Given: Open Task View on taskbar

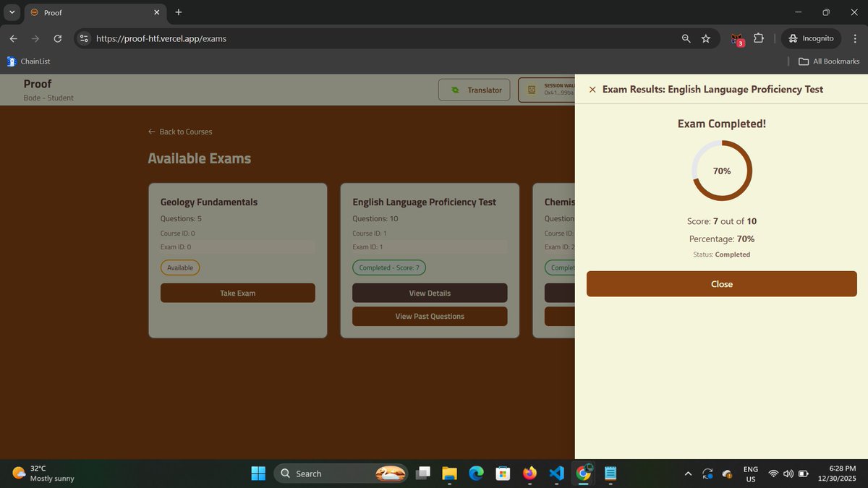Looking at the screenshot, I should click(423, 474).
